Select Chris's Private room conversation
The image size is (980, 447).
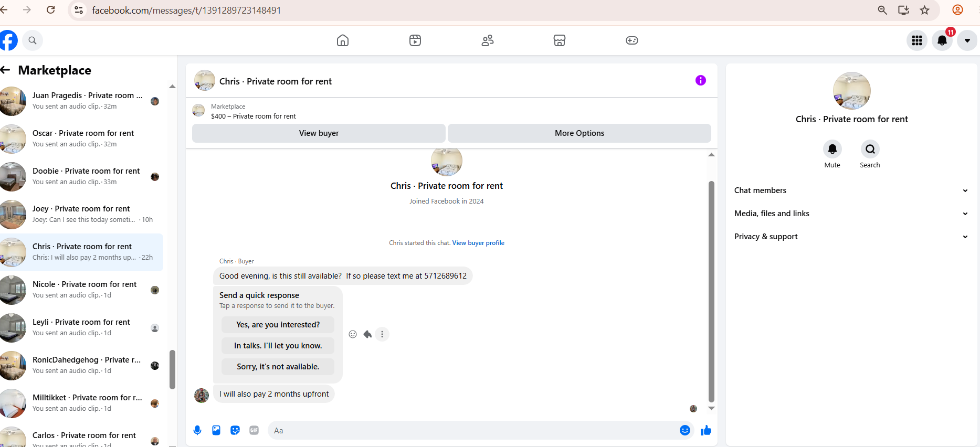(x=81, y=252)
